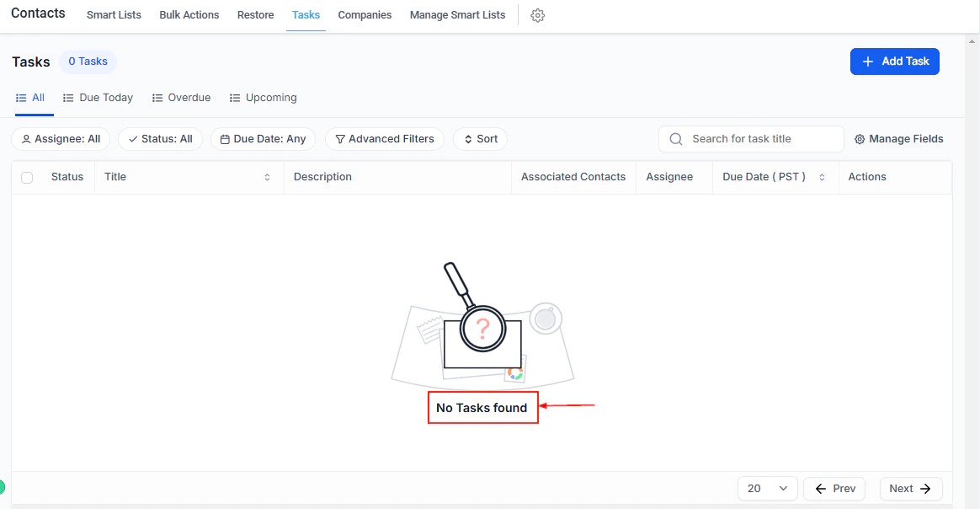The image size is (980, 509).
Task: Select the header checkbox in the task table
Action: pyautogui.click(x=26, y=177)
